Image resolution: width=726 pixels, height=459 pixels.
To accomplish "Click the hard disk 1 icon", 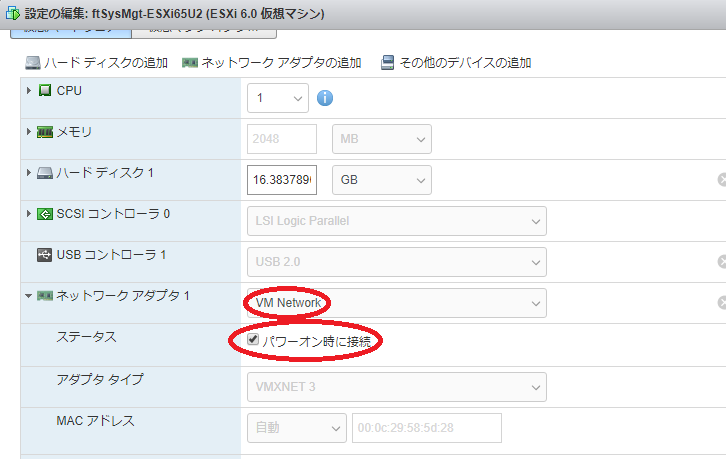I will [45, 173].
